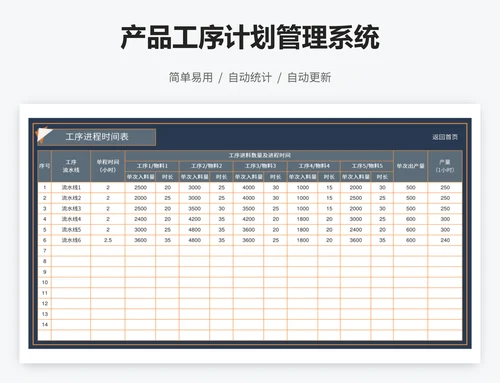Click the 单程时间(小时) column header

(108, 166)
